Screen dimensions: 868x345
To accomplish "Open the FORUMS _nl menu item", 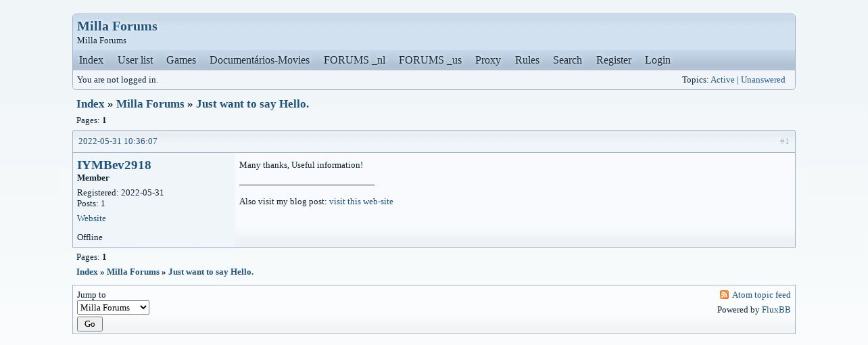I will pos(354,60).
